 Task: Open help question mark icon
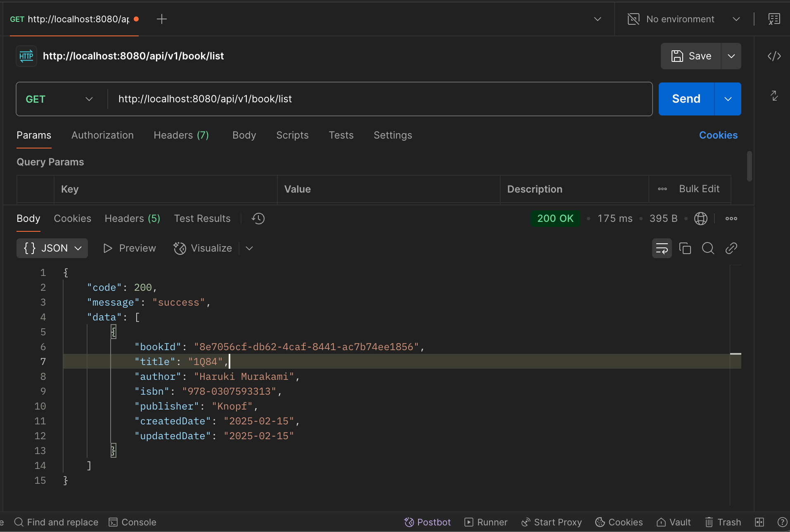pyautogui.click(x=782, y=522)
